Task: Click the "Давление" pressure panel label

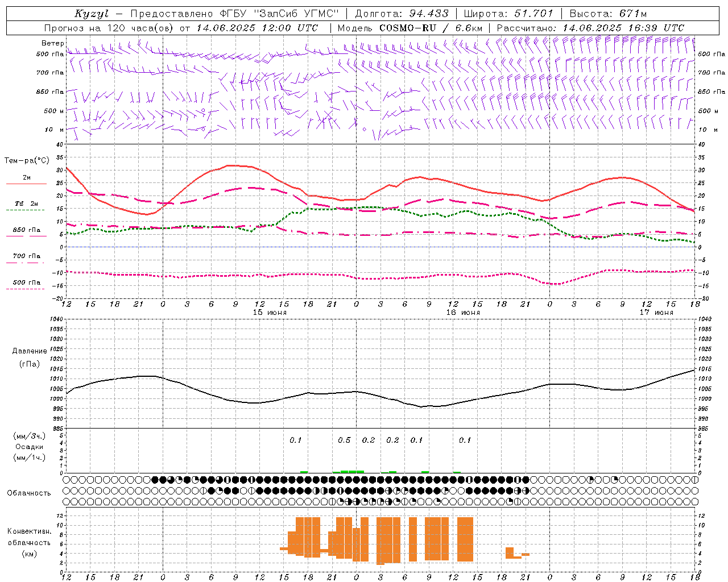Action: [x=30, y=351]
